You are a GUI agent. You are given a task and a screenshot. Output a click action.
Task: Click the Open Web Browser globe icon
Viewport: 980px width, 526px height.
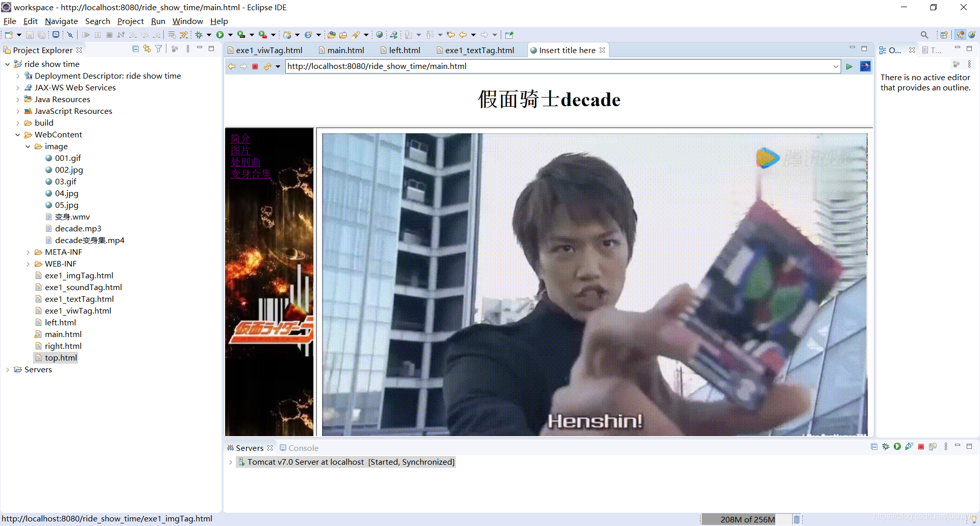click(379, 35)
